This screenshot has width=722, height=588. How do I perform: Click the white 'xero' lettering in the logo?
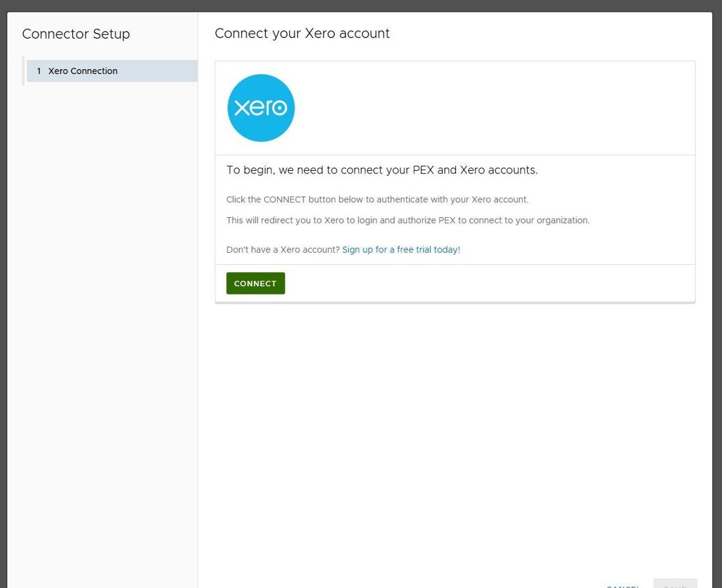click(260, 107)
